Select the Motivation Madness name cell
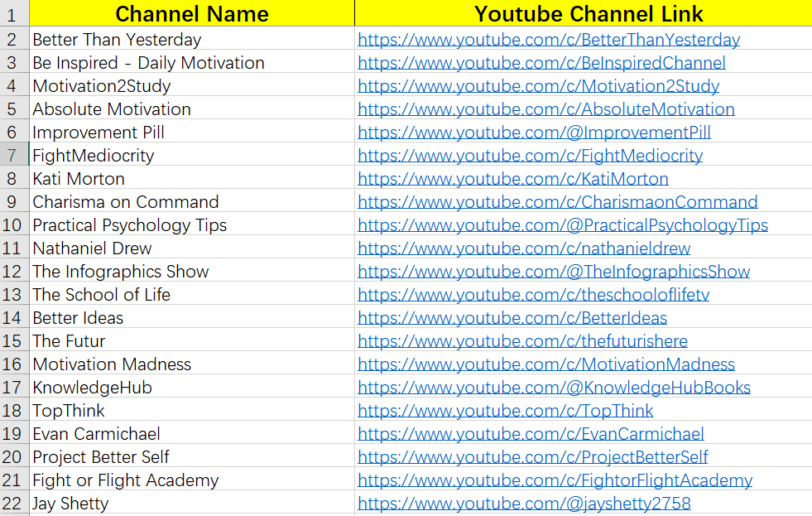The image size is (812, 516). coord(192,363)
